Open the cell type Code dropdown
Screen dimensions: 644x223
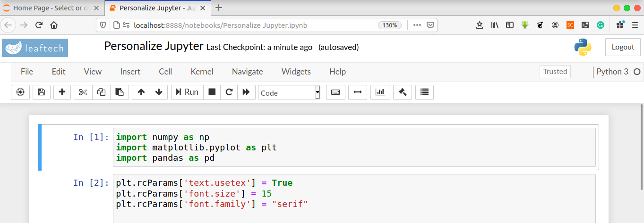289,93
